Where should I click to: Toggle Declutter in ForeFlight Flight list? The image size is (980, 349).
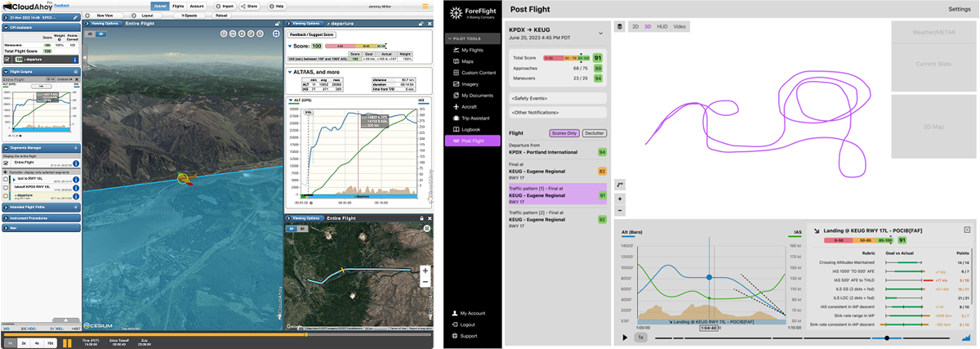[x=594, y=132]
